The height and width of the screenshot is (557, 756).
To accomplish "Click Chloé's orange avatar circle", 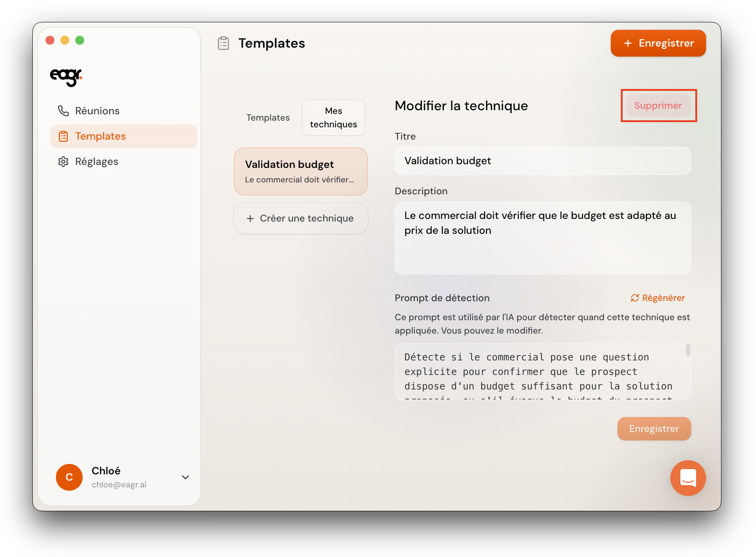I will (69, 477).
